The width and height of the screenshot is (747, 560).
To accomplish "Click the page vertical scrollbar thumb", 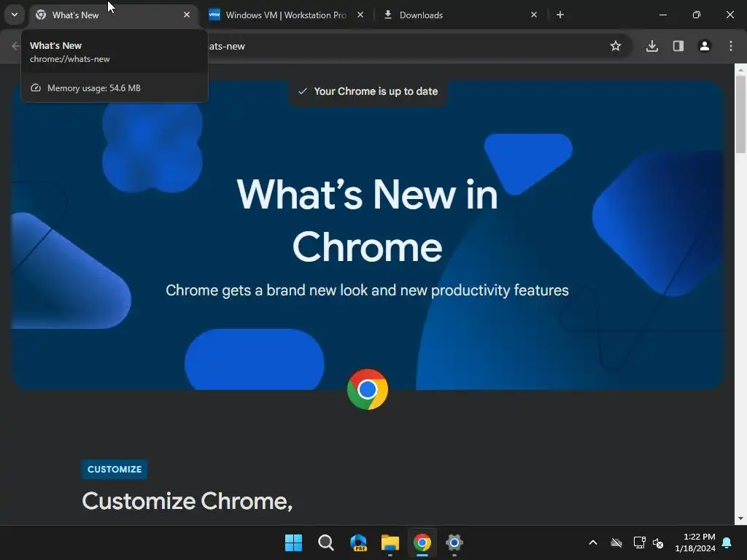I will tap(740, 114).
